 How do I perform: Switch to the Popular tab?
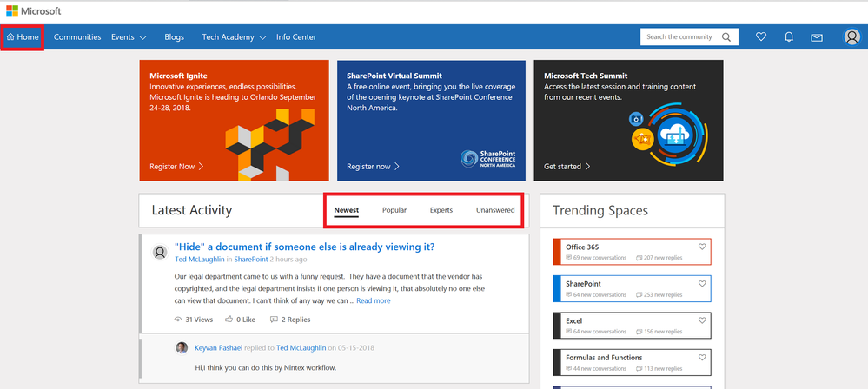394,210
